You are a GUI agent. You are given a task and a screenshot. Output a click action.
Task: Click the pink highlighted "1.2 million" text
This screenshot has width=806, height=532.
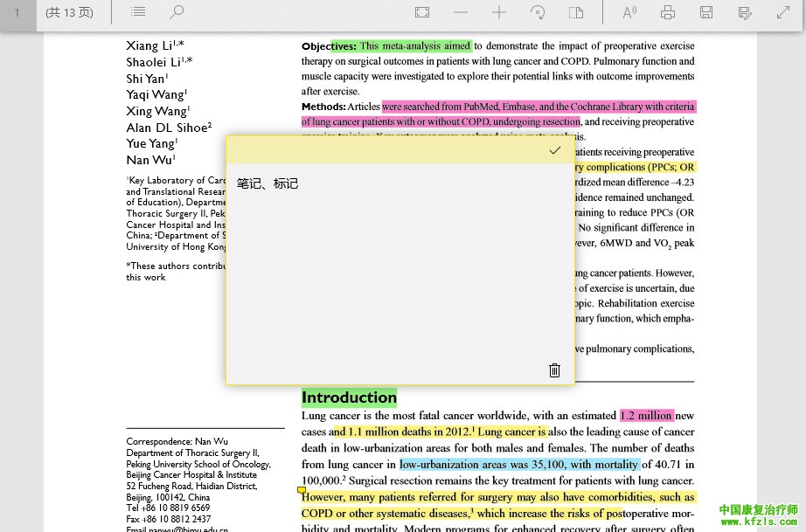click(646, 416)
